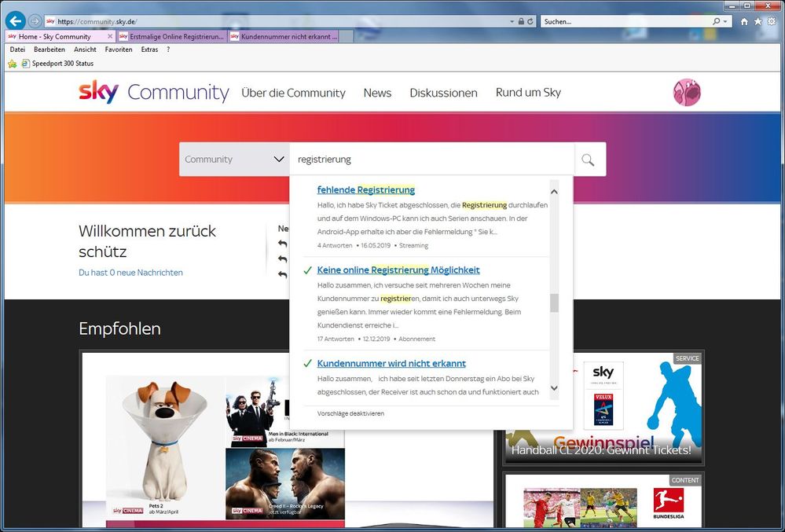
Task: Open the Ansicht menu
Action: click(x=85, y=50)
